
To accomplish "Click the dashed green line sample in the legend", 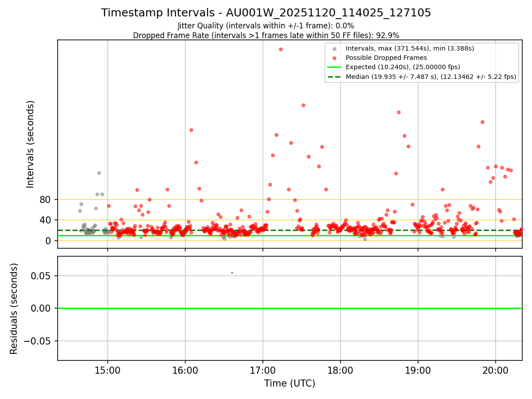I will [334, 77].
